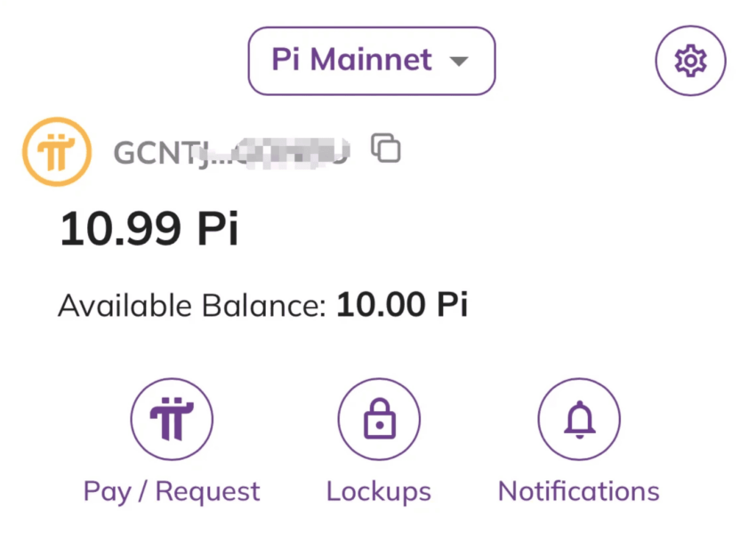View Lockups by tapping its label
756x540 pixels.
378,490
